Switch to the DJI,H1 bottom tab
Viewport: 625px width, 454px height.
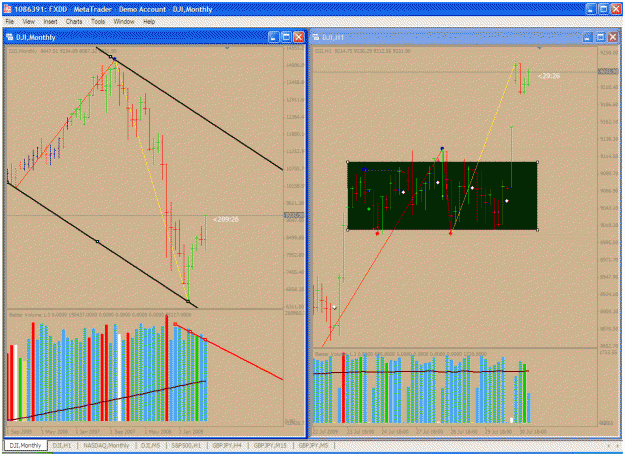point(62,445)
